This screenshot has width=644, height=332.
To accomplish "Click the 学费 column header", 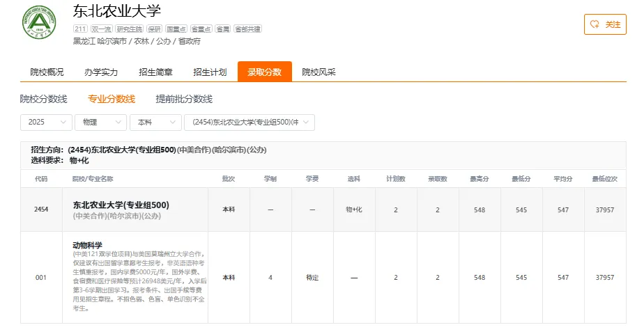I will tap(312, 178).
